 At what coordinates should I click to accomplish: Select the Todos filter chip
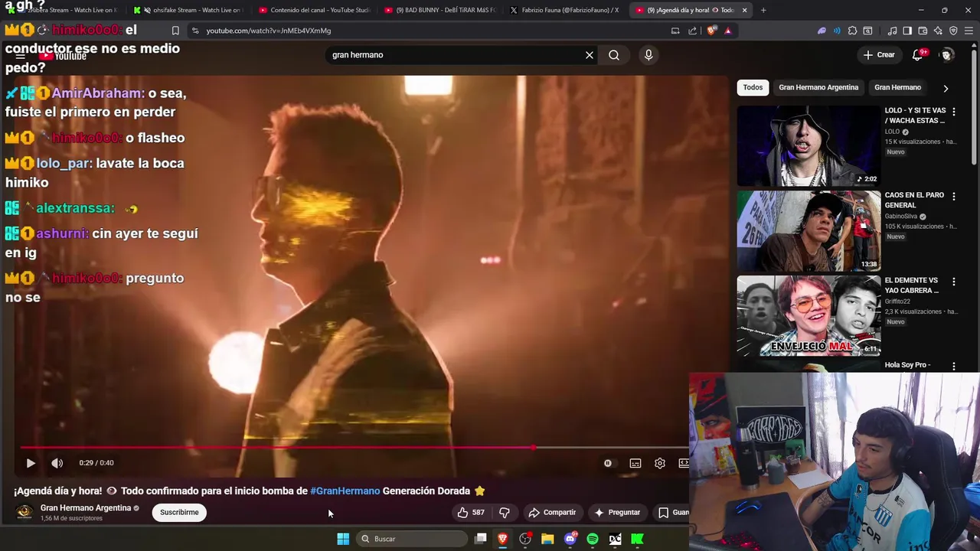(753, 87)
